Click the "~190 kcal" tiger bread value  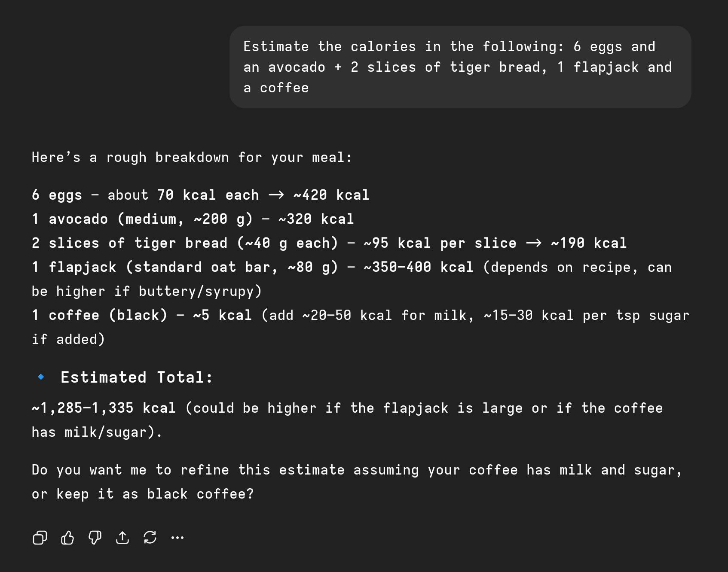pyautogui.click(x=589, y=243)
